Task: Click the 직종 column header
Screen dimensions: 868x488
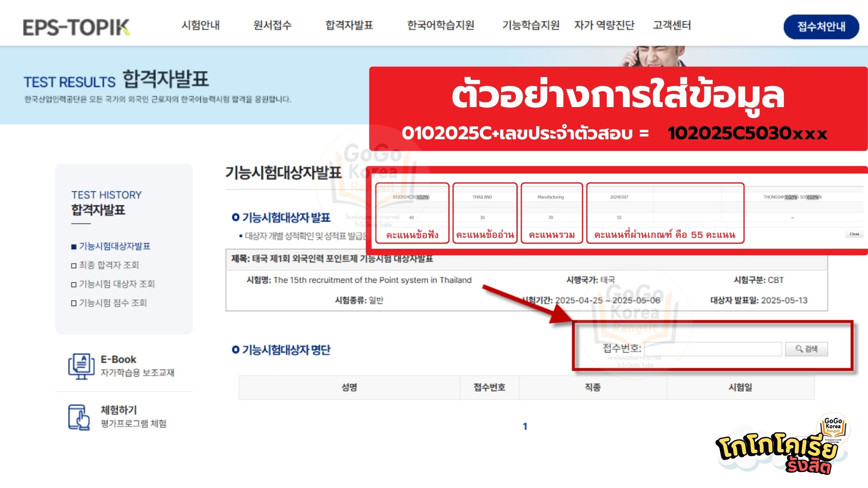Action: (x=593, y=387)
